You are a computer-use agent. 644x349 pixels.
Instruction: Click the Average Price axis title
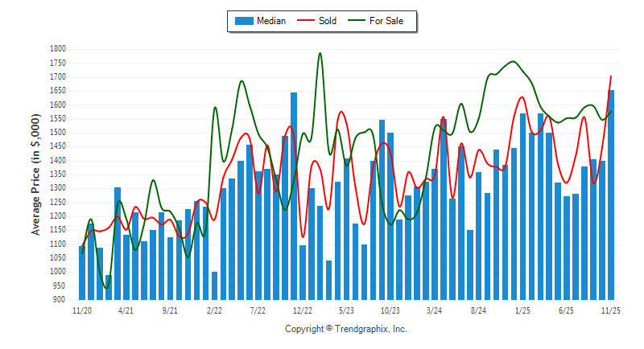(35, 174)
